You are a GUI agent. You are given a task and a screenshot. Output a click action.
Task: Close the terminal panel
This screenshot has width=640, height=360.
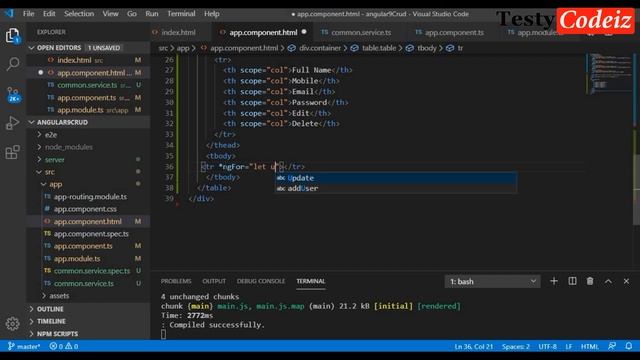[626, 281]
